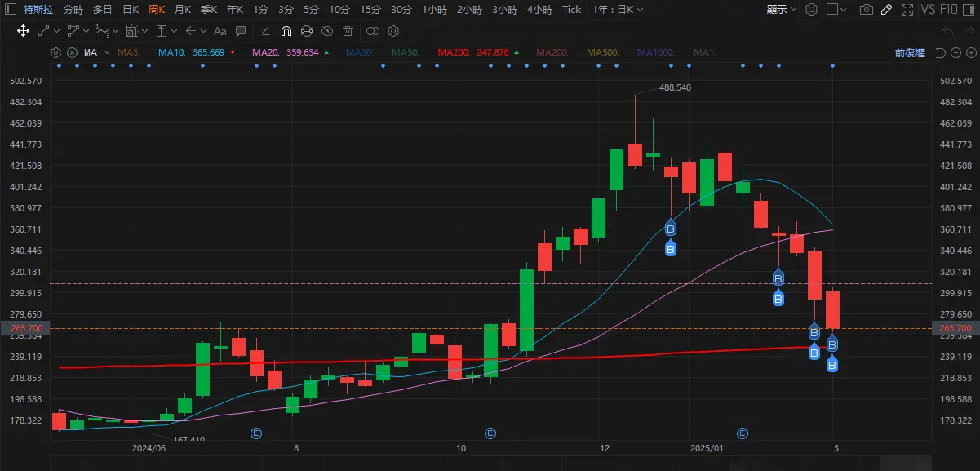Enable the magnet snap drawing mode

286,31
